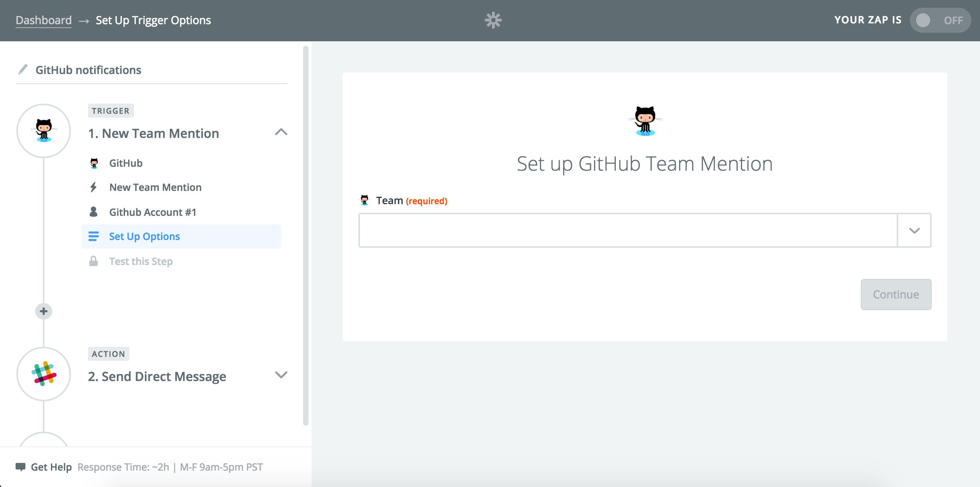
Task: Open the Github Account #1 substep
Action: click(153, 212)
